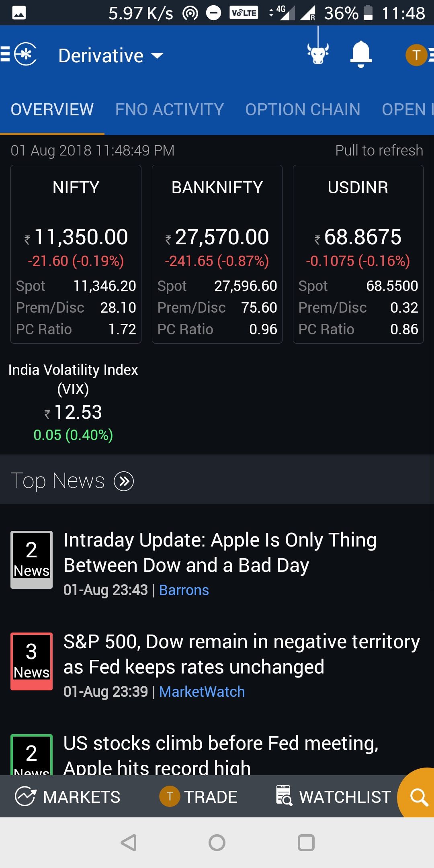434x868 pixels.
Task: Open the NIFTY futures card
Action: [76, 254]
